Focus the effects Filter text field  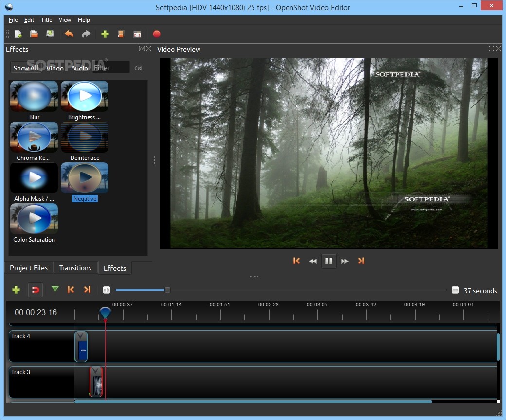point(111,68)
